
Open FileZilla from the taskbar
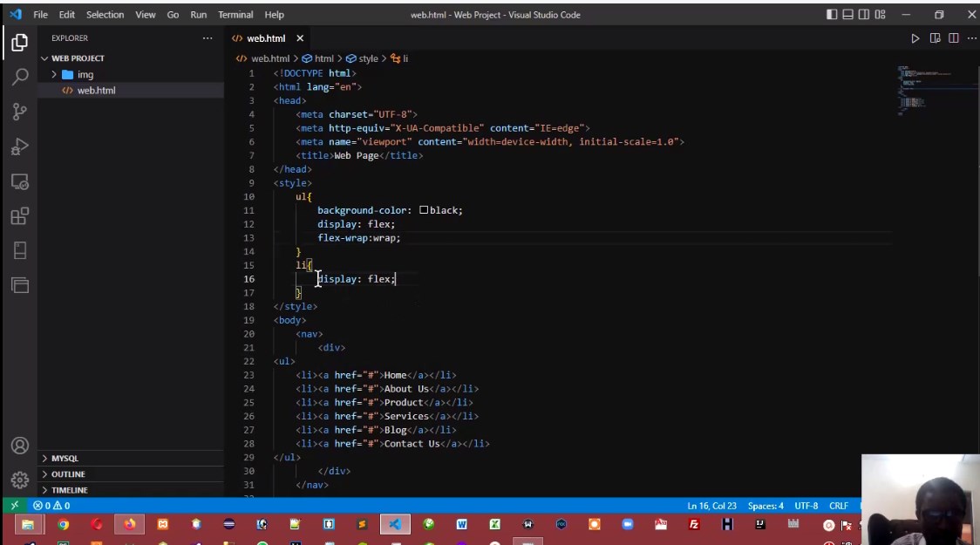point(694,524)
